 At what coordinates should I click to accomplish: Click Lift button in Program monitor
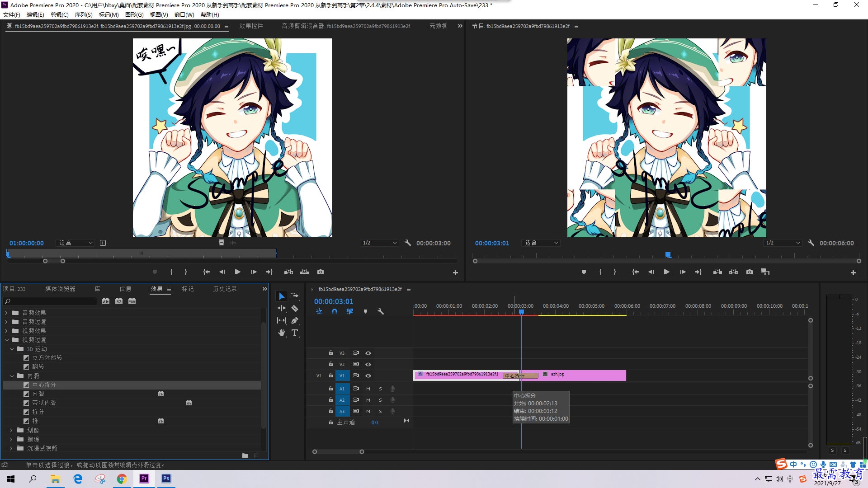(717, 272)
